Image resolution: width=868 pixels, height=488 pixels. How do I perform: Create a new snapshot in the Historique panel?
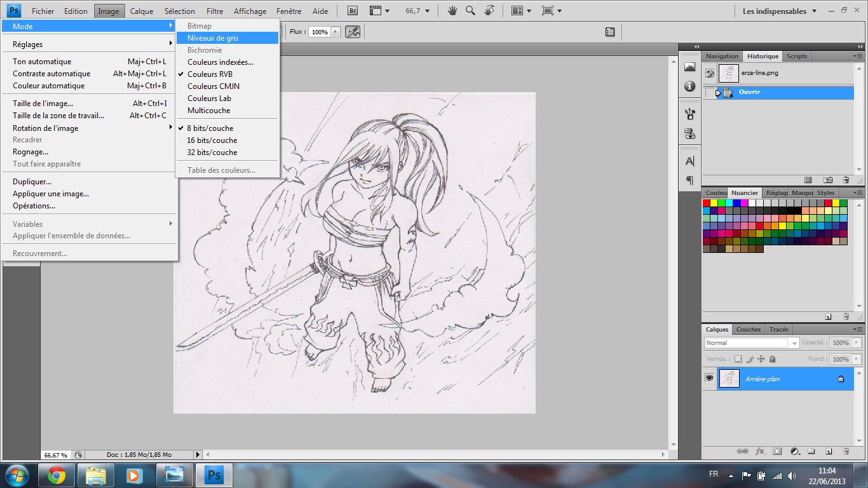coord(828,180)
